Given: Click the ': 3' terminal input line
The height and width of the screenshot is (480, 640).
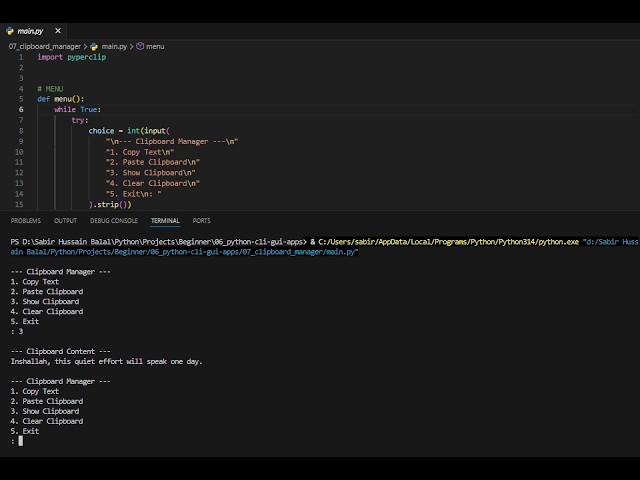Looking at the screenshot, I should click(17, 331).
